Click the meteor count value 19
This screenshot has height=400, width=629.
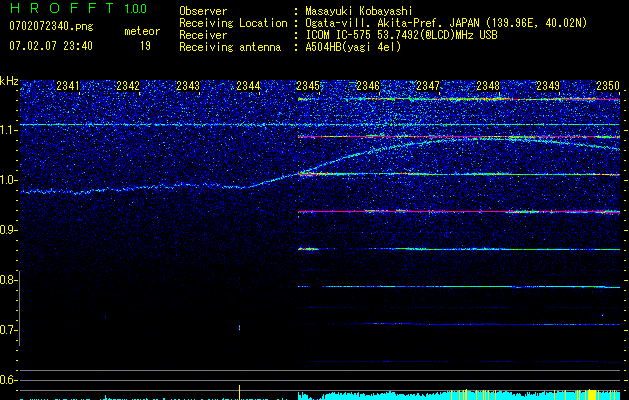point(145,46)
